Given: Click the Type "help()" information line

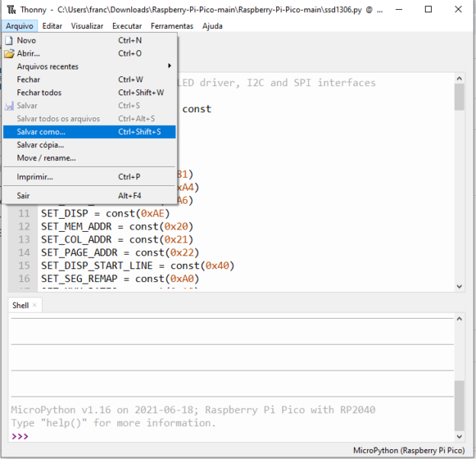Looking at the screenshot, I should tap(113, 423).
